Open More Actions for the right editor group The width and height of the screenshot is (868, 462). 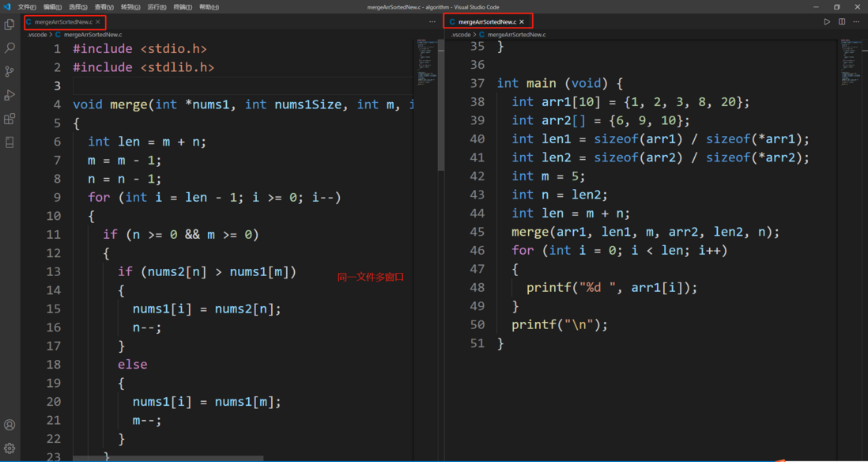(856, 21)
